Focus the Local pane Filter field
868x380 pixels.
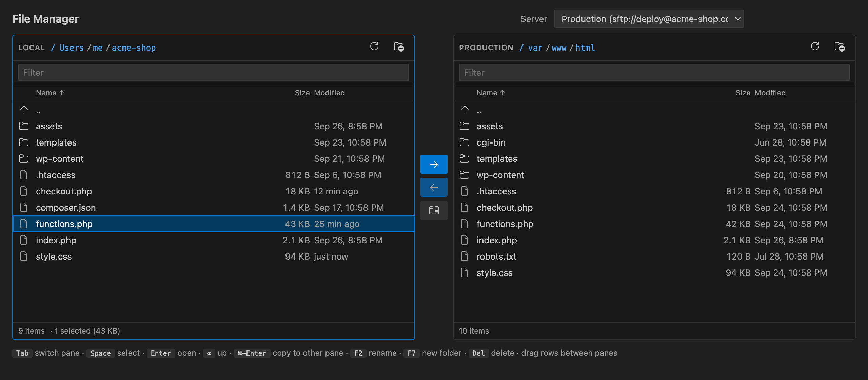(x=214, y=73)
